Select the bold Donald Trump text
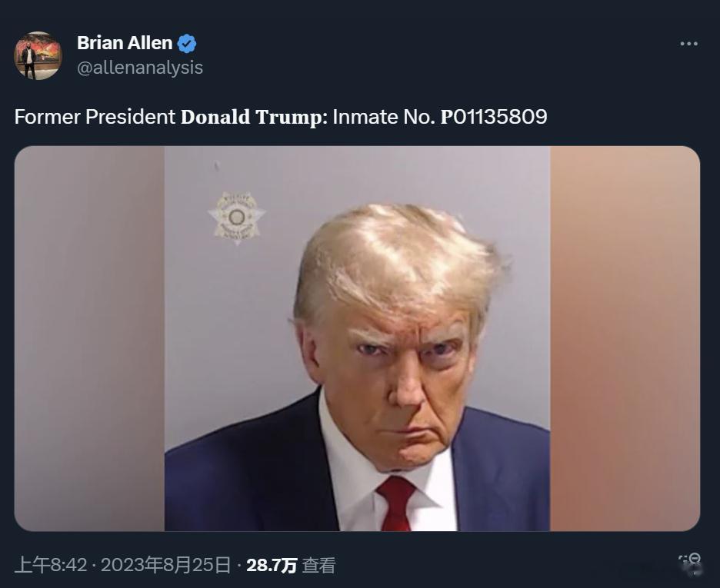 255,117
